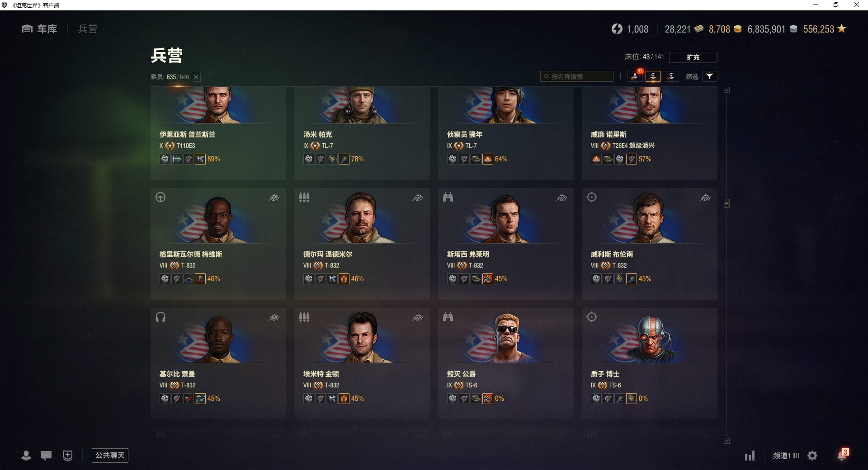This screenshot has width=868, height=470.
Task: Click the scrollbar down arrow
Action: click(726, 441)
